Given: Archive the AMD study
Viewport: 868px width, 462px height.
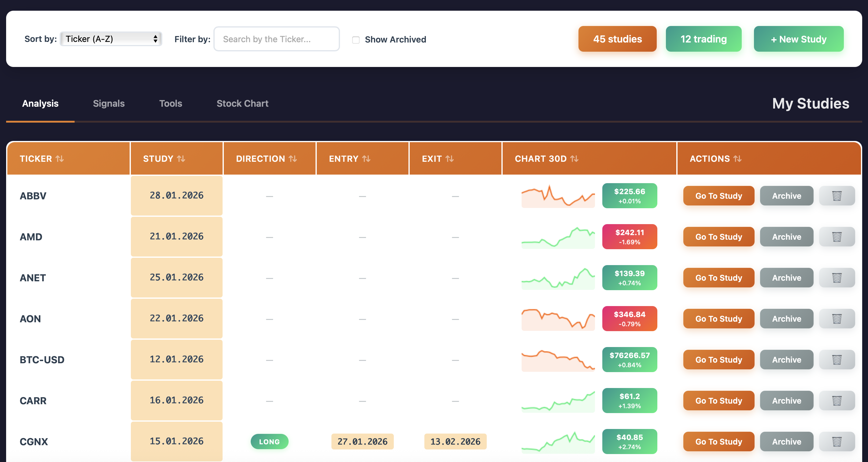Looking at the screenshot, I should (786, 237).
